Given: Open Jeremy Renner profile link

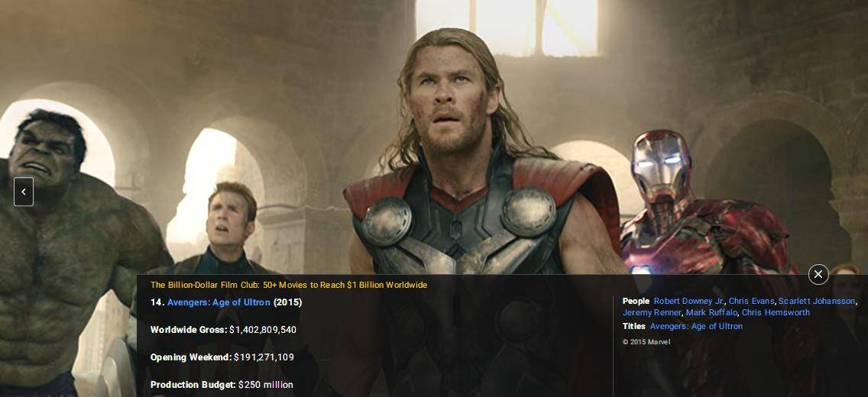Looking at the screenshot, I should click(652, 313).
